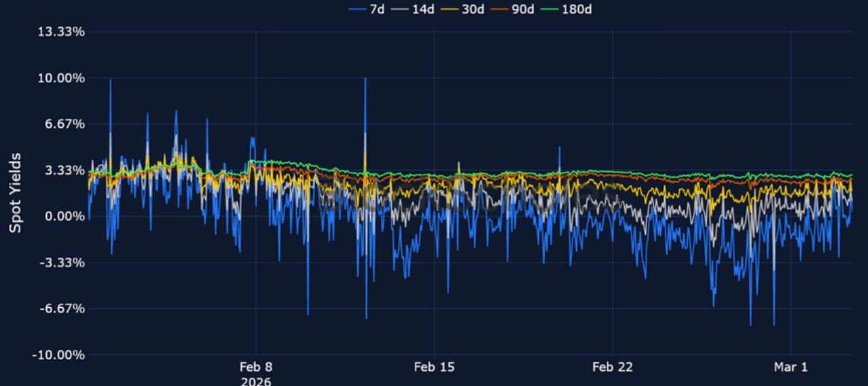Select the Feb 22 x-axis date label
Viewport: 868px width, 386px height.
(612, 367)
